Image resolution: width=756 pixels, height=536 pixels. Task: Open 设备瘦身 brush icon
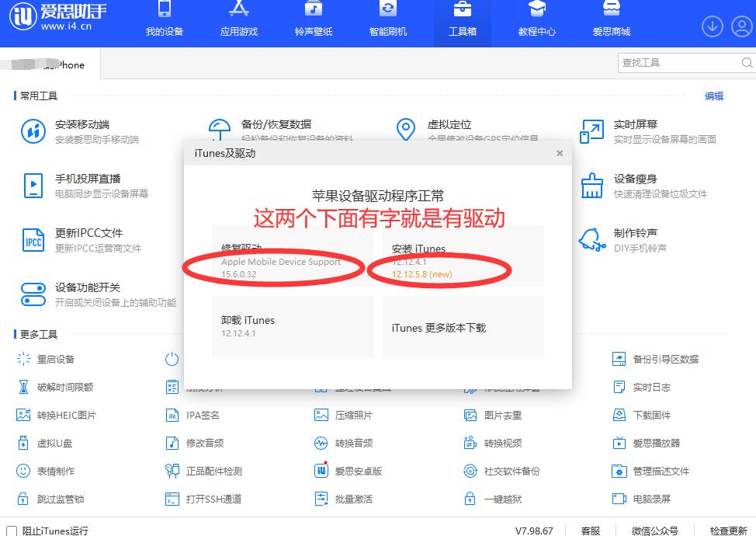click(x=591, y=186)
